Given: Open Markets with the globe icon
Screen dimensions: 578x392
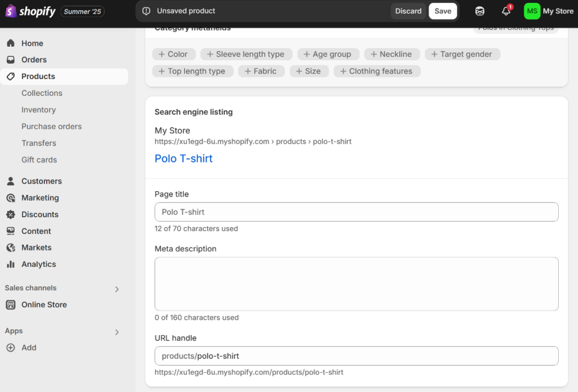Looking at the screenshot, I should point(11,247).
